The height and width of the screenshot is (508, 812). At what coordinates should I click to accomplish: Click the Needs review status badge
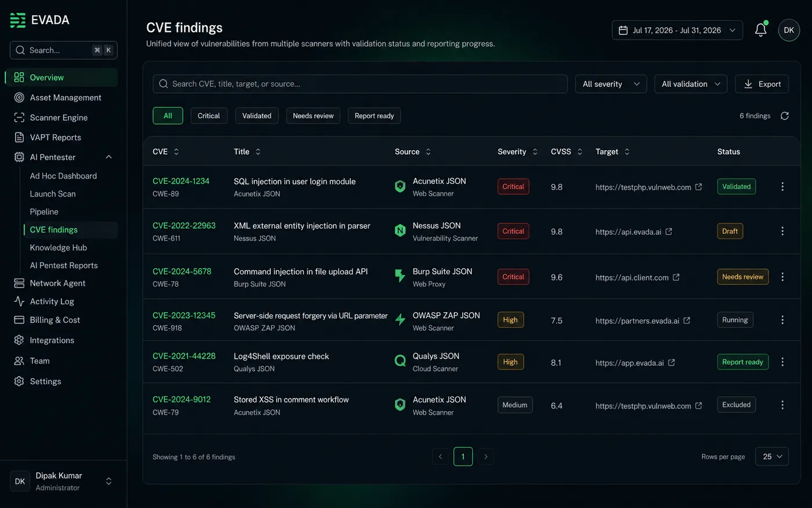742,277
